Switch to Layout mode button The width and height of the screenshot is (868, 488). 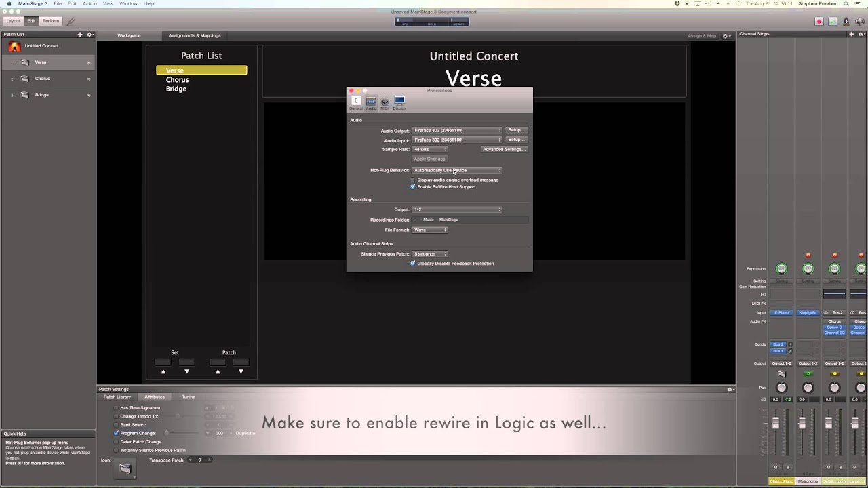coord(13,21)
